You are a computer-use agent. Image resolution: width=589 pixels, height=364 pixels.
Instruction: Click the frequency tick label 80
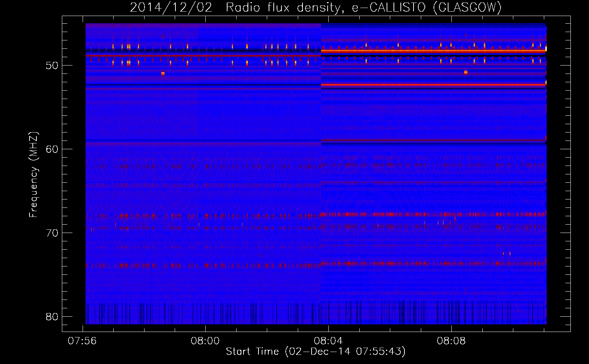click(x=52, y=316)
